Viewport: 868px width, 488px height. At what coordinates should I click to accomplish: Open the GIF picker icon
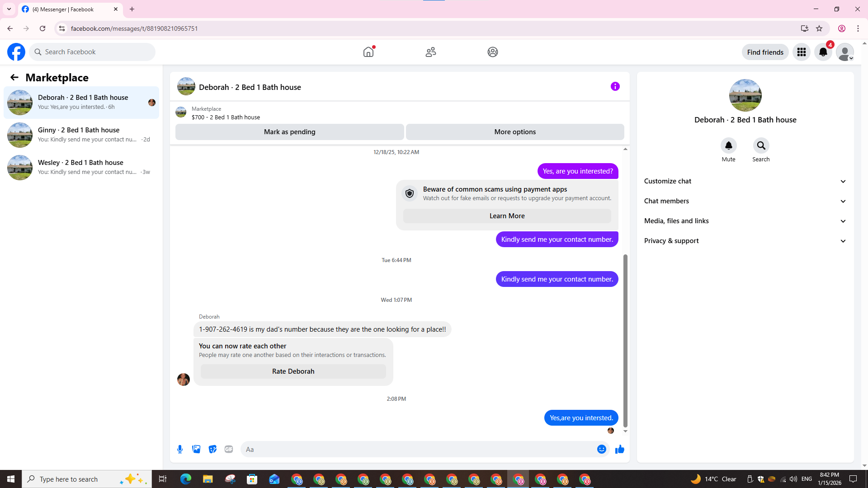pos(229,449)
